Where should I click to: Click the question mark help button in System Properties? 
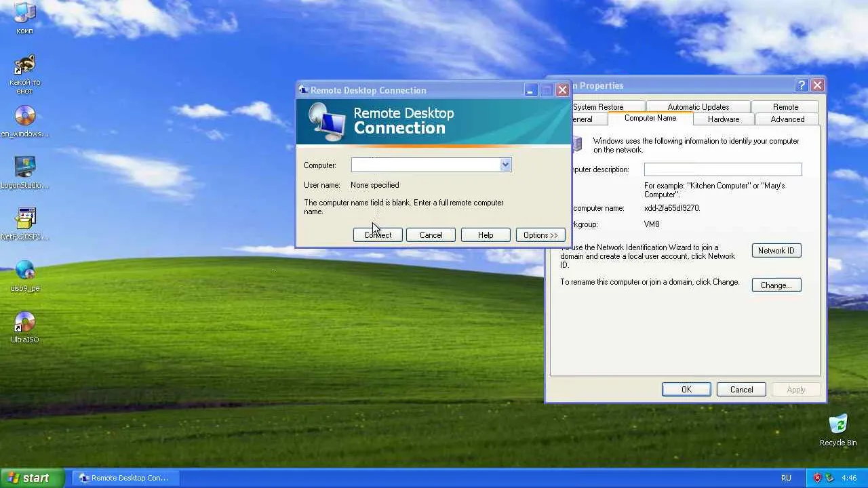click(802, 85)
